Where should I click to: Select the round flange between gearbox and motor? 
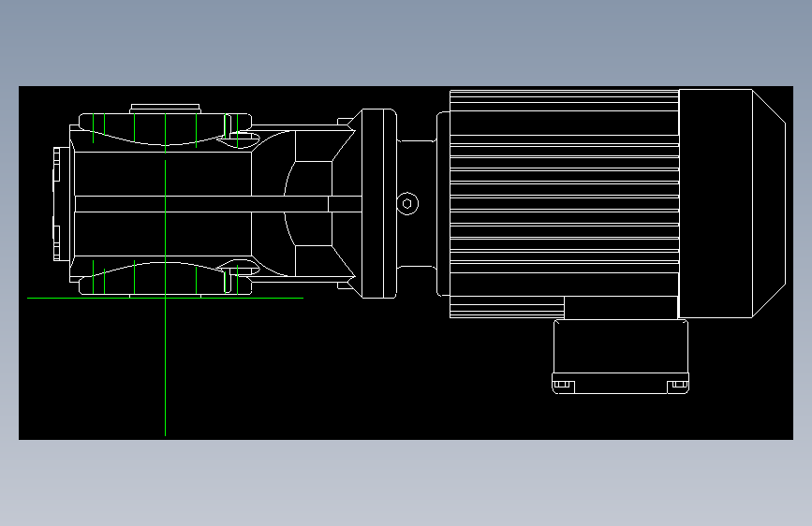coord(379,203)
